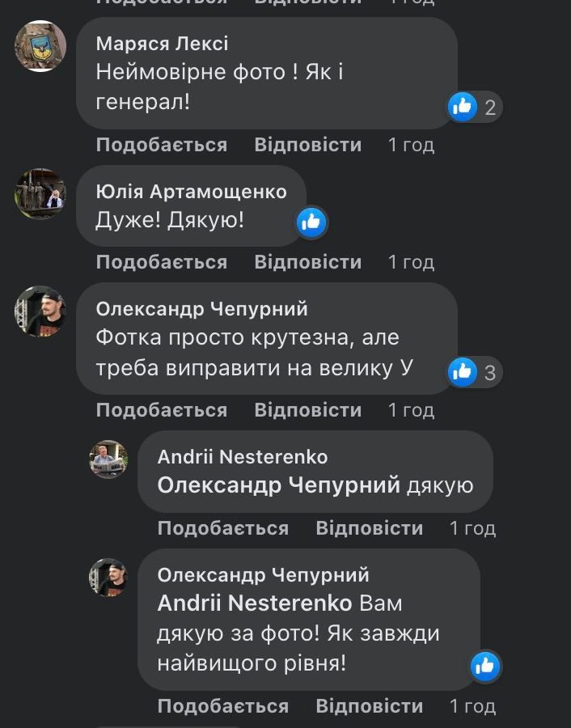
Task: Open Маряся Лексі profile name link
Action: [162, 44]
